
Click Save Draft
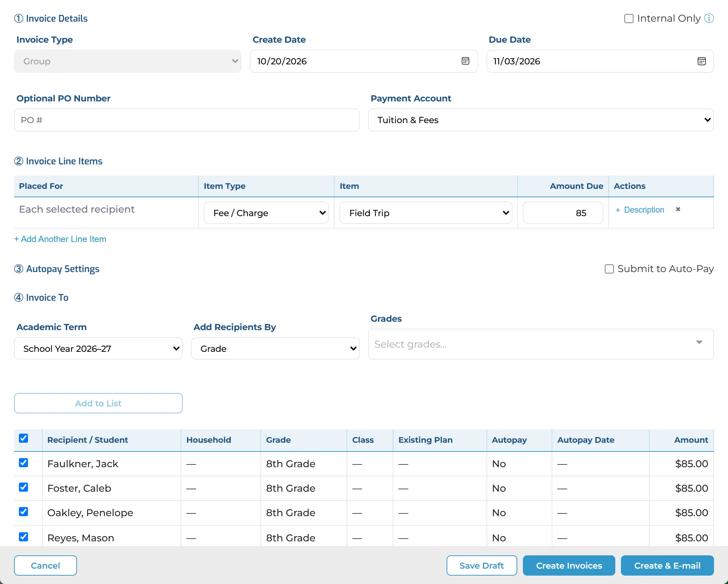click(x=482, y=565)
